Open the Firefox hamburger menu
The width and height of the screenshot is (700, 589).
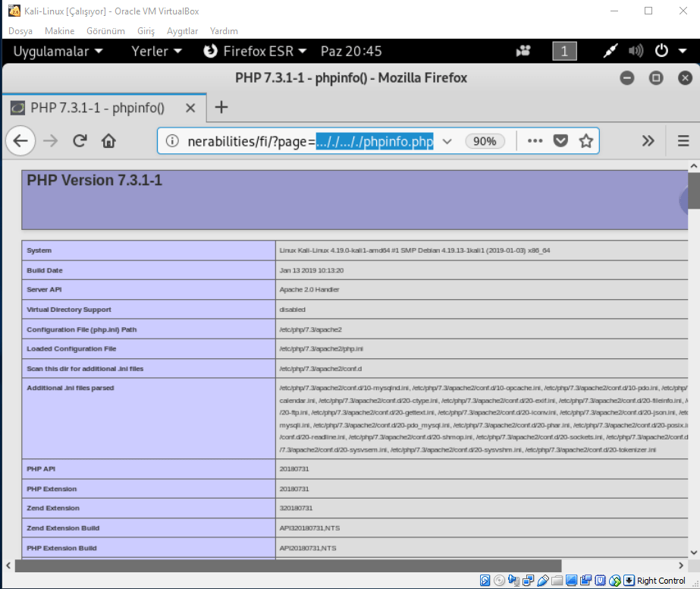(683, 140)
